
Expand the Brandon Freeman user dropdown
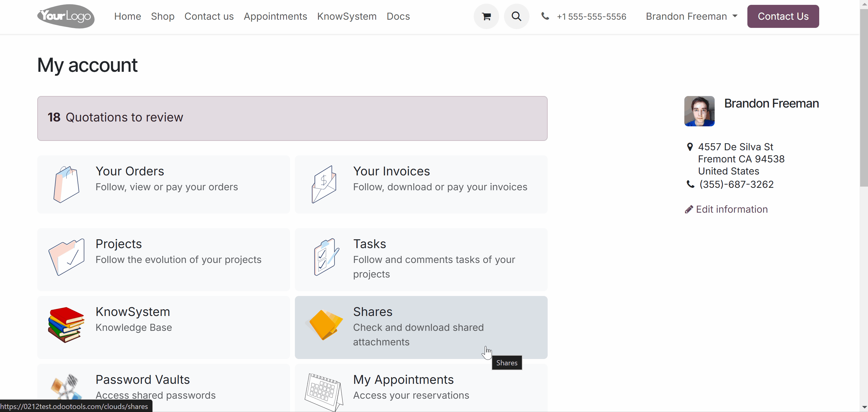691,16
